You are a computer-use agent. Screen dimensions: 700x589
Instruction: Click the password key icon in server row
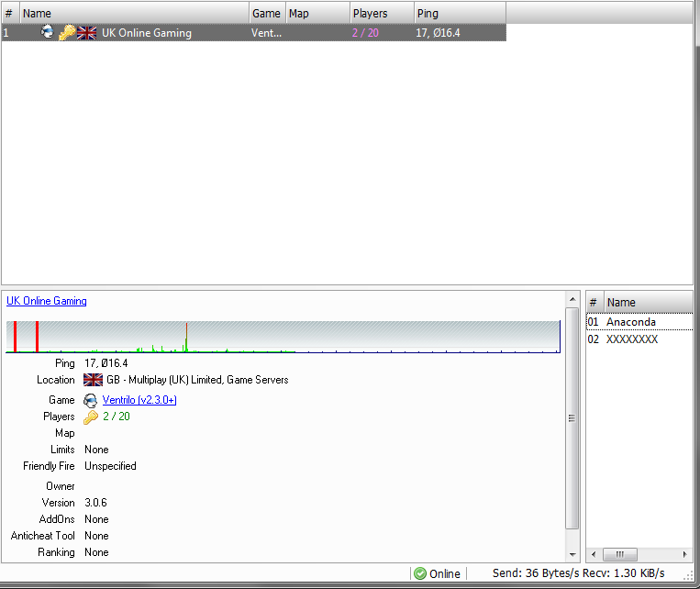coord(67,33)
